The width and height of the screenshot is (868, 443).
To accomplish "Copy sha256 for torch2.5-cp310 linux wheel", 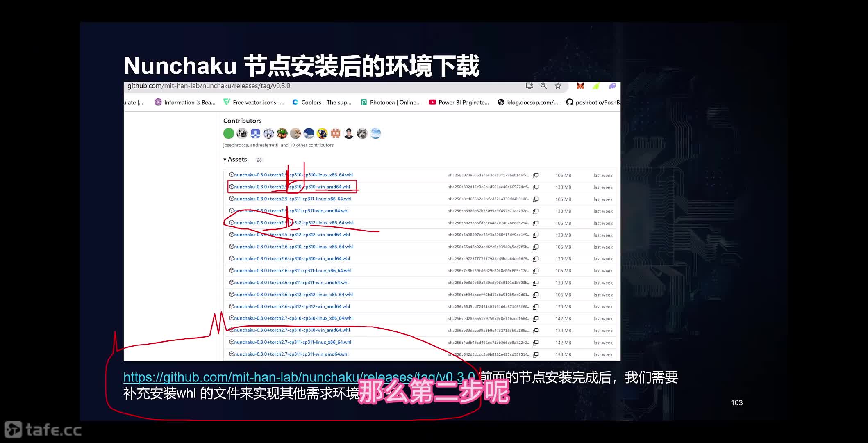I will (535, 175).
